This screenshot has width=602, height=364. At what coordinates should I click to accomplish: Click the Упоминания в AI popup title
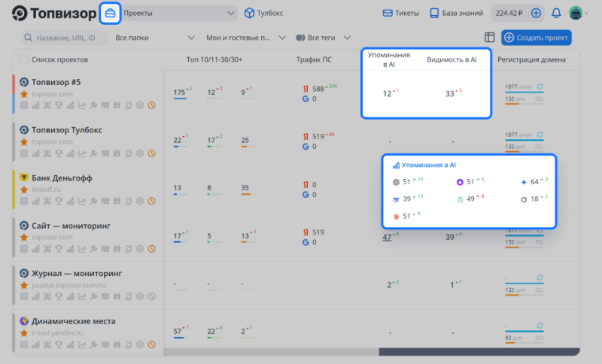click(428, 165)
